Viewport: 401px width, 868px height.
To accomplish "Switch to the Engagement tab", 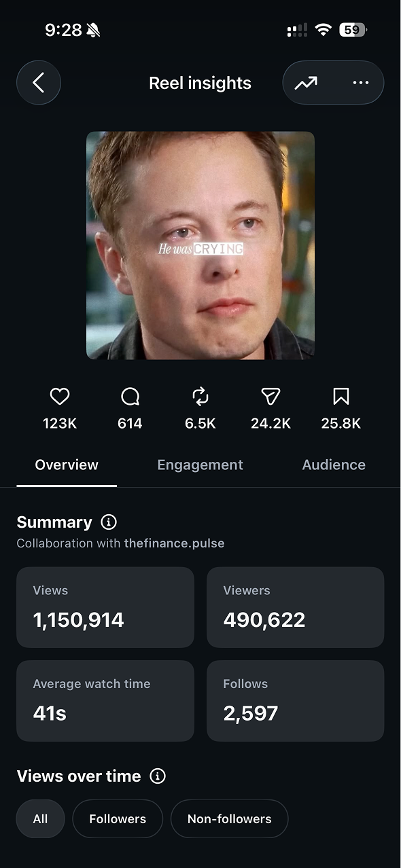I will (x=200, y=465).
